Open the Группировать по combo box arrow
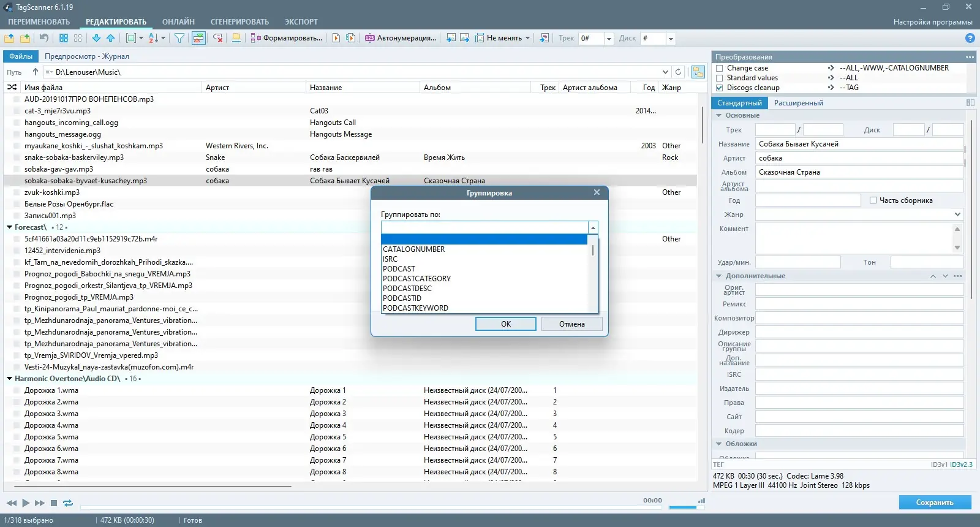 tap(593, 227)
